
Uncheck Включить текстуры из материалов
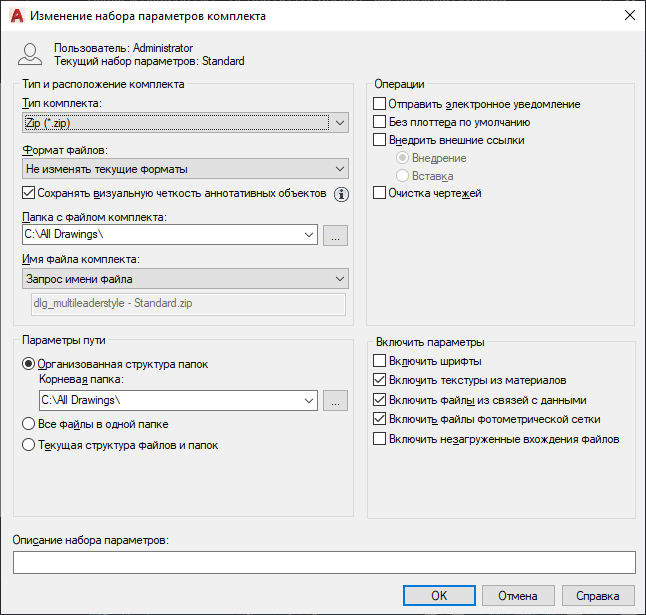[x=379, y=380]
